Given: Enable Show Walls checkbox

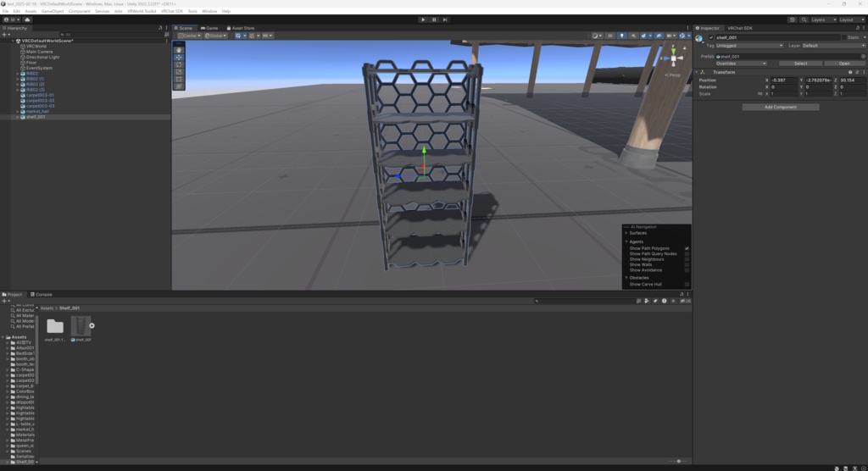Looking at the screenshot, I should pos(687,265).
